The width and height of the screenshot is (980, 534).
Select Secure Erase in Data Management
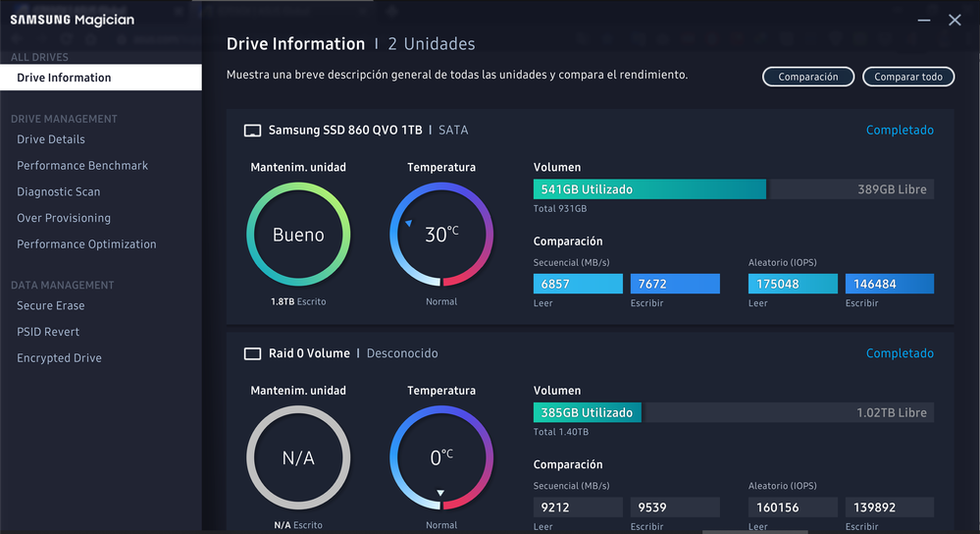51,305
